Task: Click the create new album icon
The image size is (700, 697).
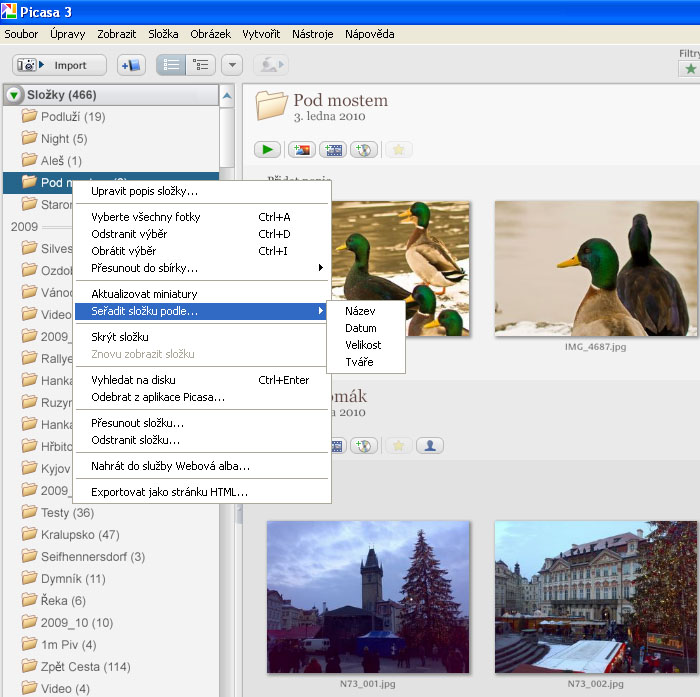Action: [131, 65]
